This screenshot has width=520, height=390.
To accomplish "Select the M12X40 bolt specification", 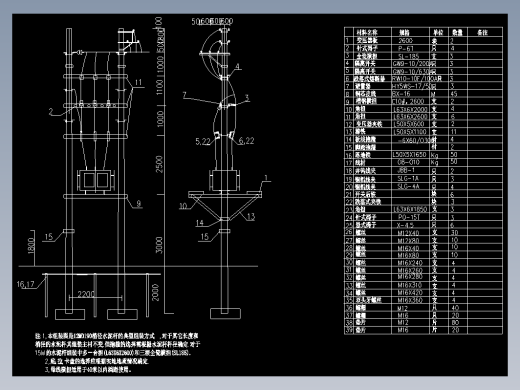I will tap(408, 233).
